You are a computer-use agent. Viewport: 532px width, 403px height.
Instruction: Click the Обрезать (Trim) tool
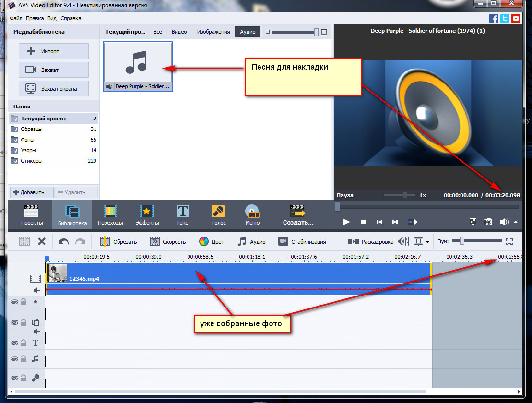(118, 242)
